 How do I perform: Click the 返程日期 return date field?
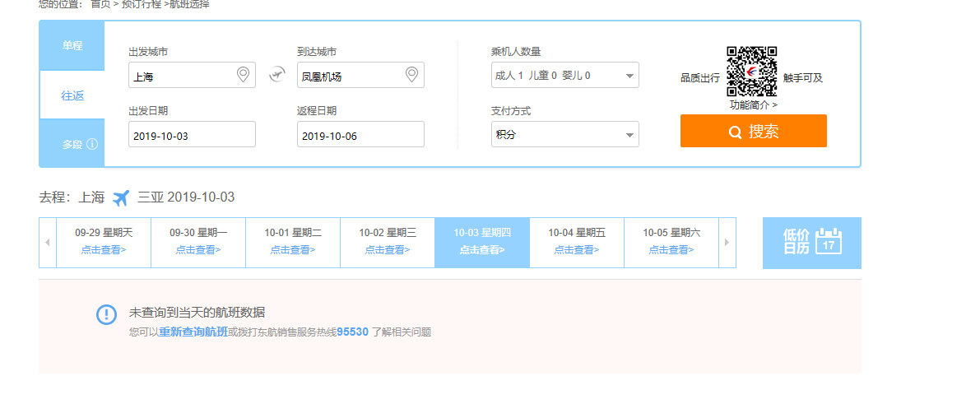[x=360, y=135]
